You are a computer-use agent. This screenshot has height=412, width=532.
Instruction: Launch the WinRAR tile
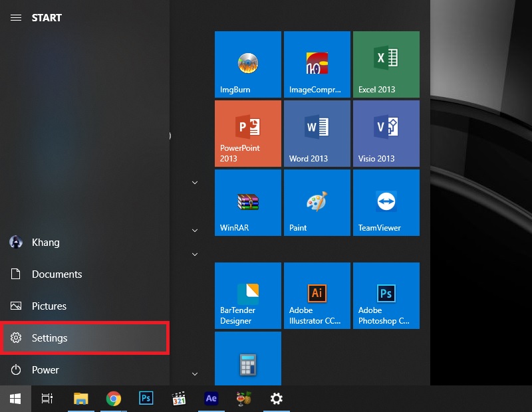247,203
